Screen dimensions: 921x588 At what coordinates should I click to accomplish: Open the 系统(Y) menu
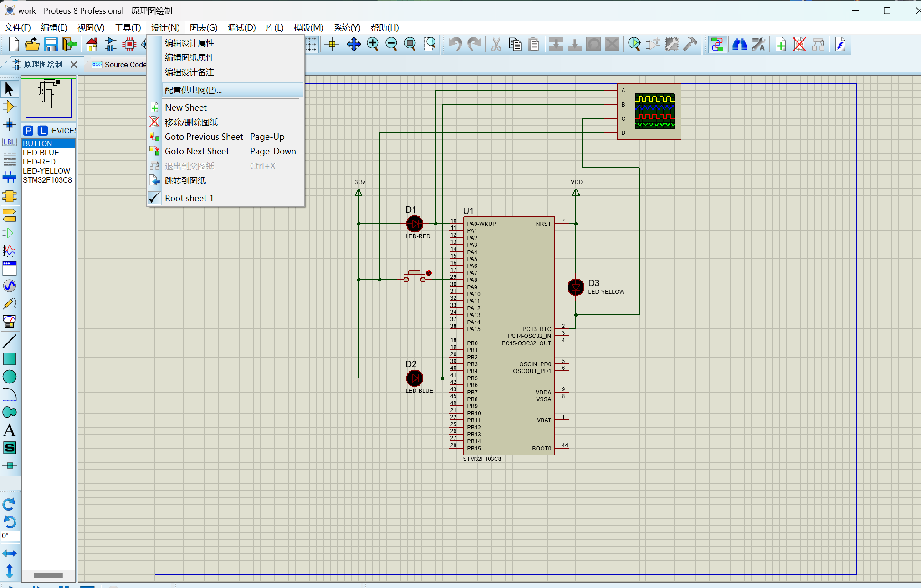pos(347,27)
